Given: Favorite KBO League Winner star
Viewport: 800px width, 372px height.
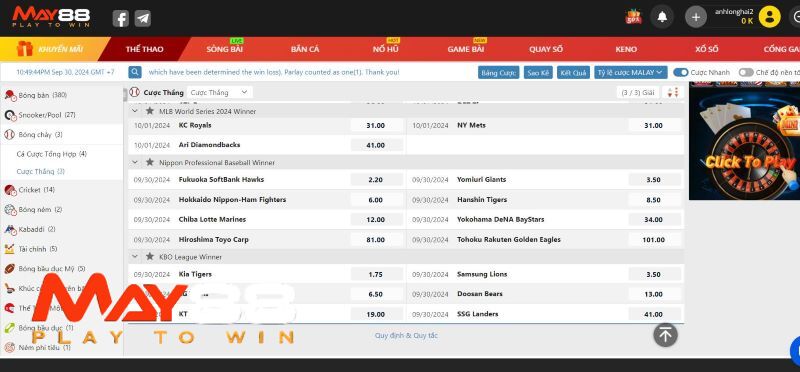Looking at the screenshot, I should tap(149, 256).
